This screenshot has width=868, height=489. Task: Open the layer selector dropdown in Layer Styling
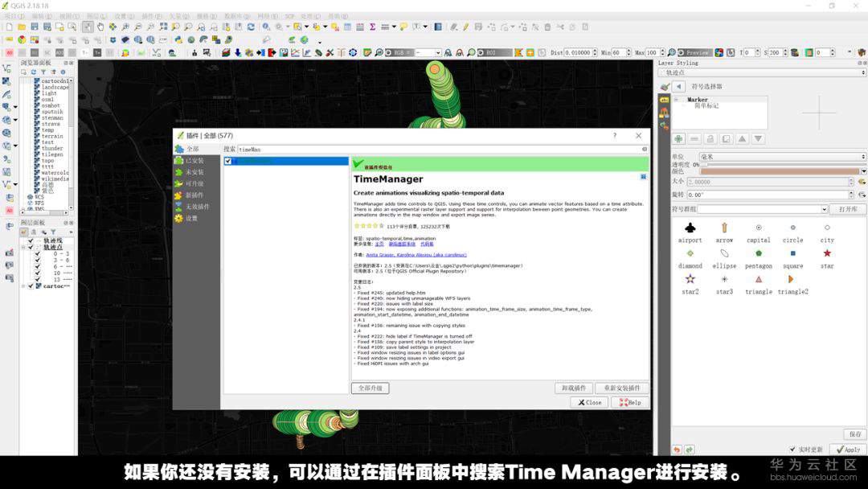[762, 72]
